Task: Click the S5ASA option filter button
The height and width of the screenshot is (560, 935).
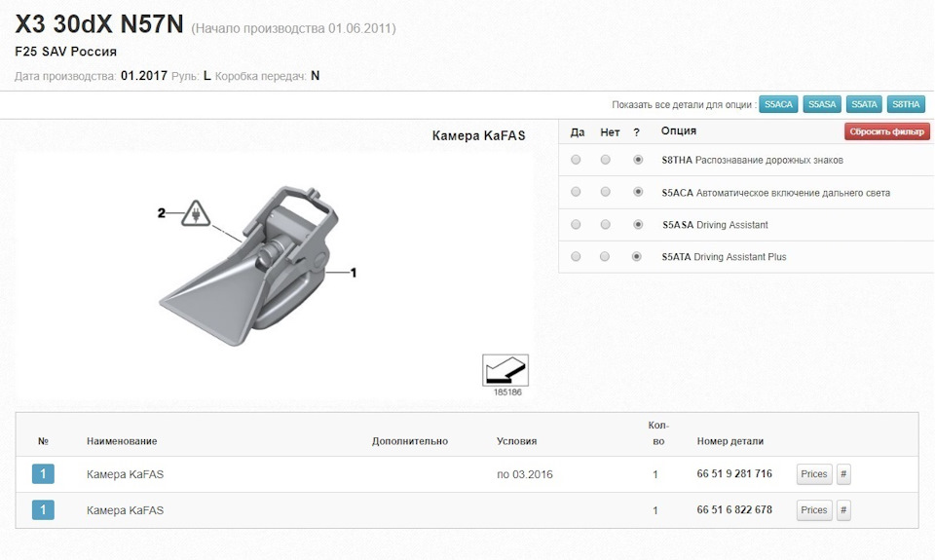Action: click(x=822, y=104)
